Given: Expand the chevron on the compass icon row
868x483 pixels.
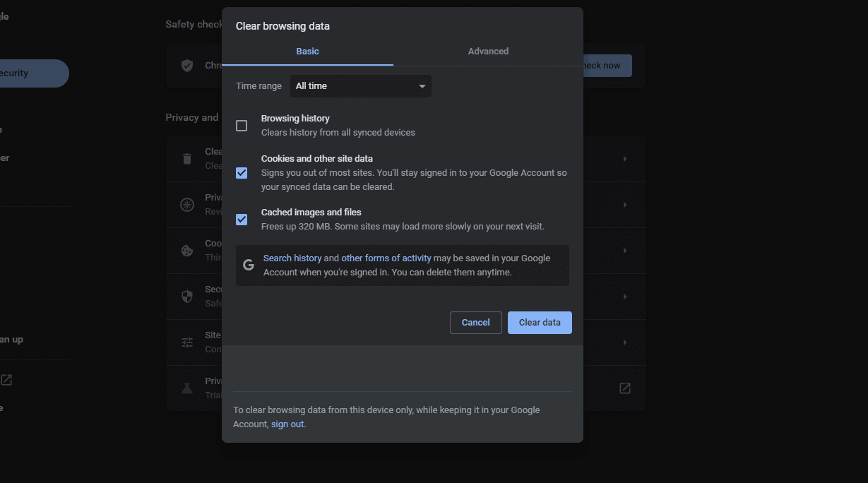Looking at the screenshot, I should (x=625, y=205).
